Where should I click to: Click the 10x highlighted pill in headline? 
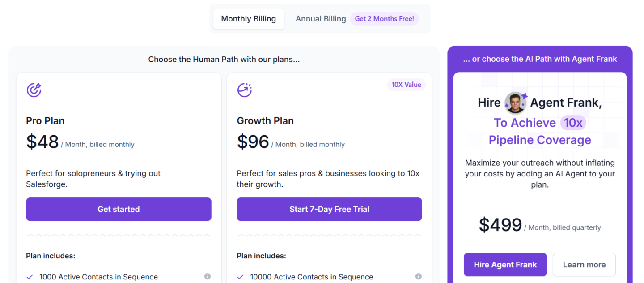[x=573, y=123]
